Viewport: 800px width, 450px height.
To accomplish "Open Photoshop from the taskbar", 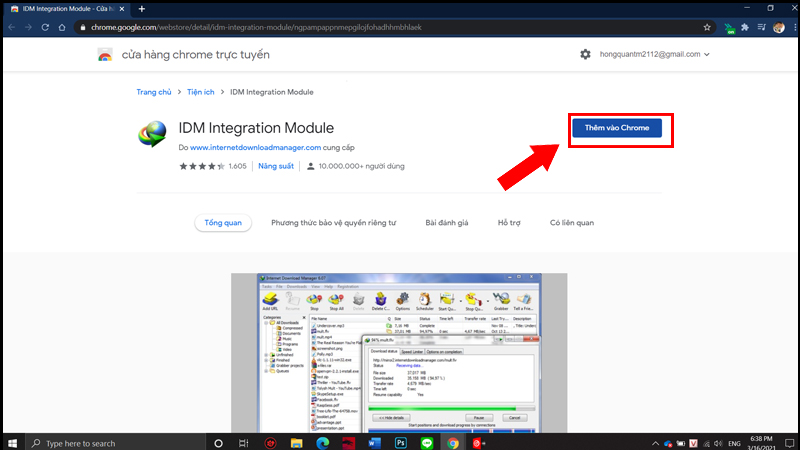I will click(x=401, y=443).
